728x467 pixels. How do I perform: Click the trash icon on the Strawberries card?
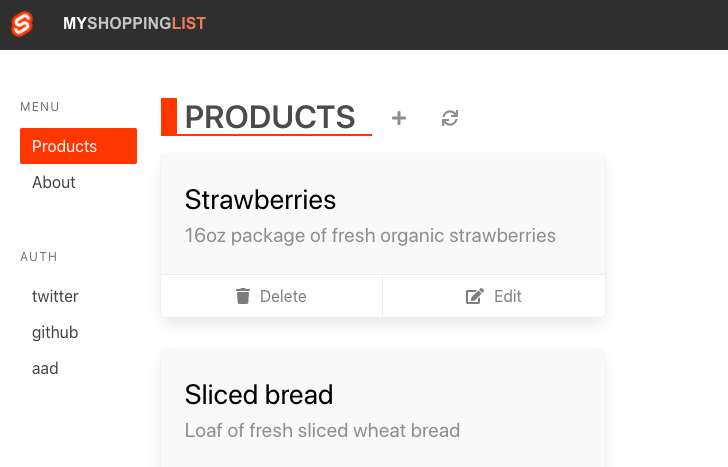pyautogui.click(x=243, y=296)
